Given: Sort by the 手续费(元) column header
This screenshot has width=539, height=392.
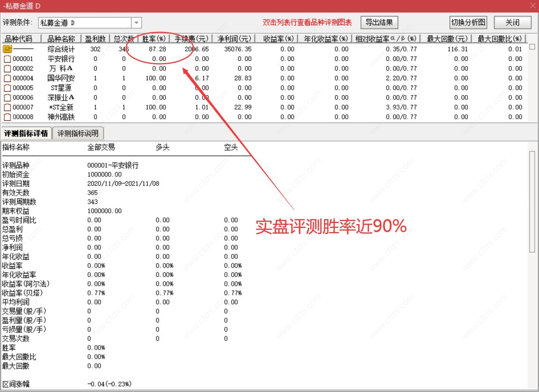Looking at the screenshot, I should [191, 39].
